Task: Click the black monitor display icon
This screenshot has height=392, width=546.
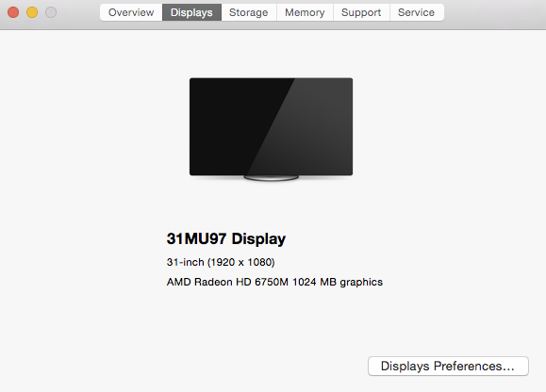Action: click(271, 126)
